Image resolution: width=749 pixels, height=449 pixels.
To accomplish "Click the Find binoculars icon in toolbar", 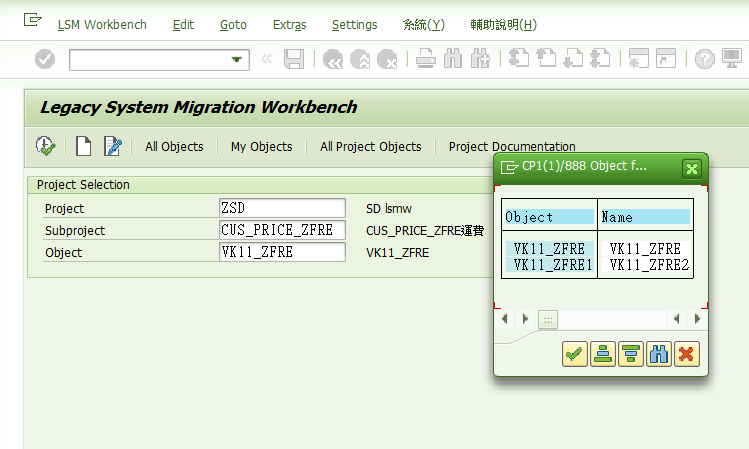I will [x=453, y=59].
